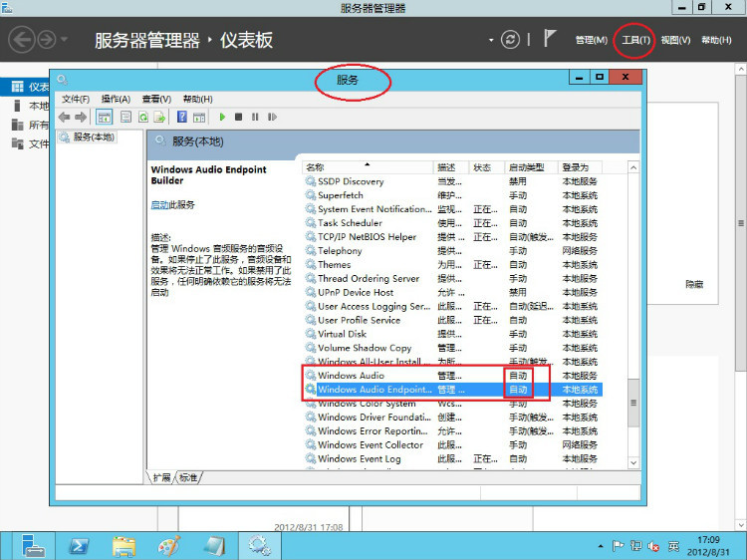Select the Task Scheduler service entry
The image size is (747, 560).
pos(350,223)
